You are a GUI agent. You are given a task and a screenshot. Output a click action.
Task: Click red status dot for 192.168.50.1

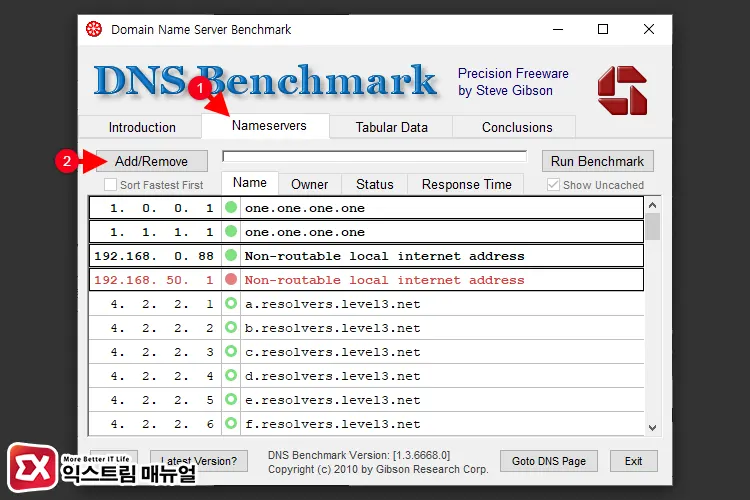click(x=231, y=280)
